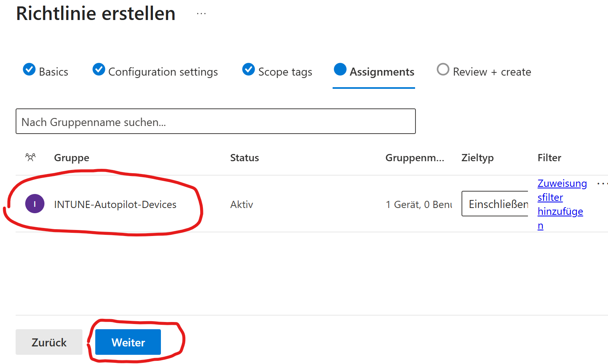Switch to the Assignments tab label
Image resolution: width=608 pixels, height=364 pixels.
tap(382, 72)
